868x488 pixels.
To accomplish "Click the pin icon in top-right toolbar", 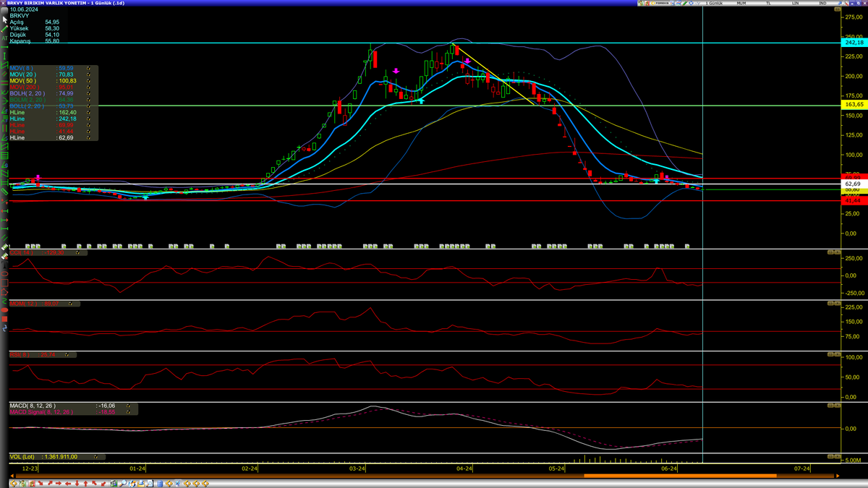I will pos(839,4).
